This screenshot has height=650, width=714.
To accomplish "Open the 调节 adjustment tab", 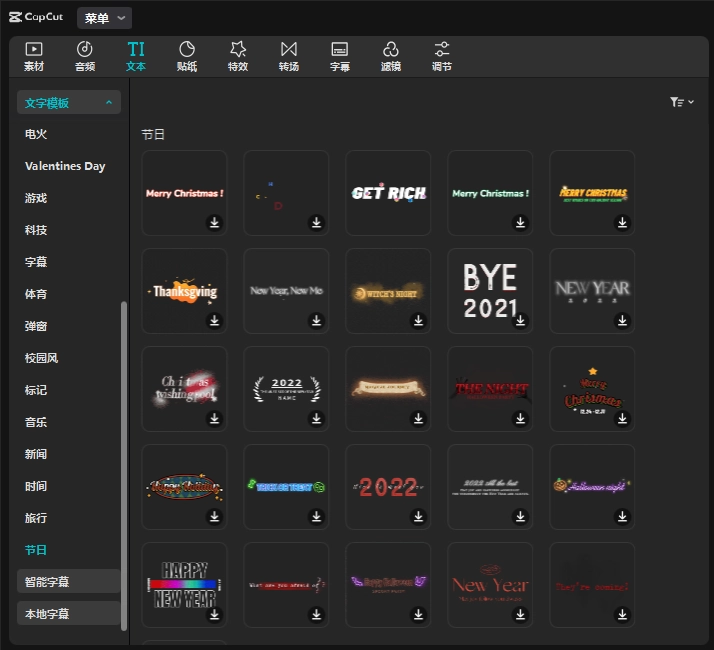I will tap(442, 56).
